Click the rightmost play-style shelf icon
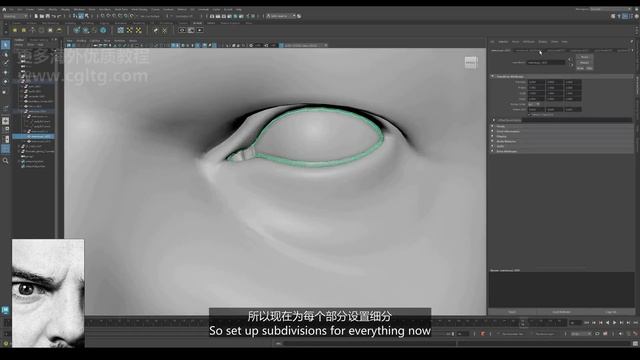640x360 pixels. point(200,30)
